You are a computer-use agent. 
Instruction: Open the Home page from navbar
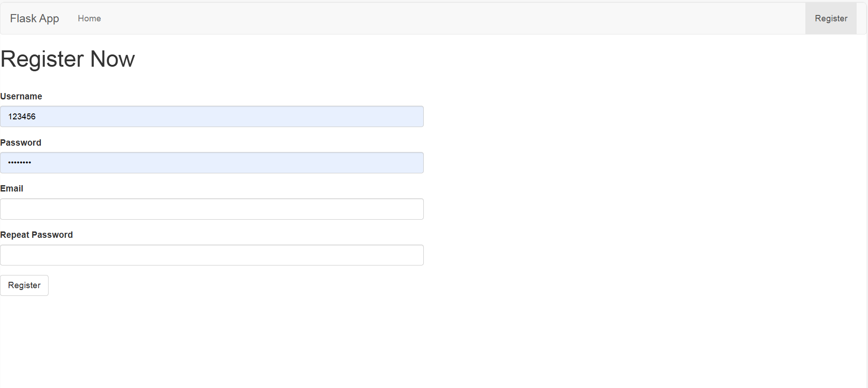[89, 19]
